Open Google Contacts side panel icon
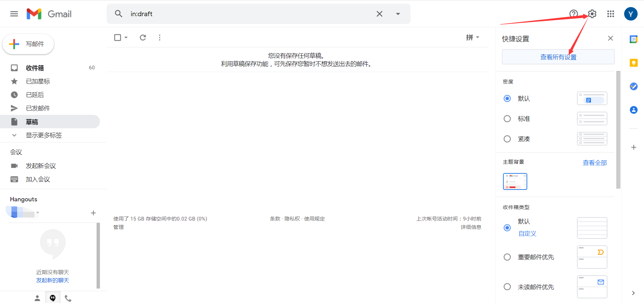 pos(634,110)
